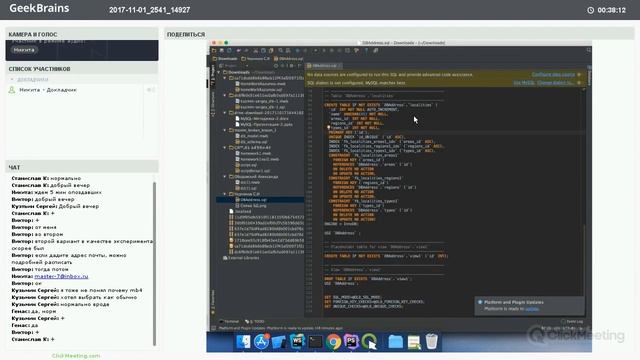Collapse the drive-download folder
This screenshot has width=640, height=360.
225,113
